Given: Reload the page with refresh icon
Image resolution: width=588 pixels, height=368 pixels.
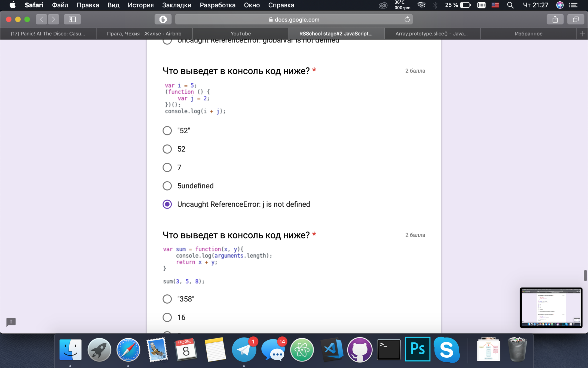Looking at the screenshot, I should click(x=407, y=19).
